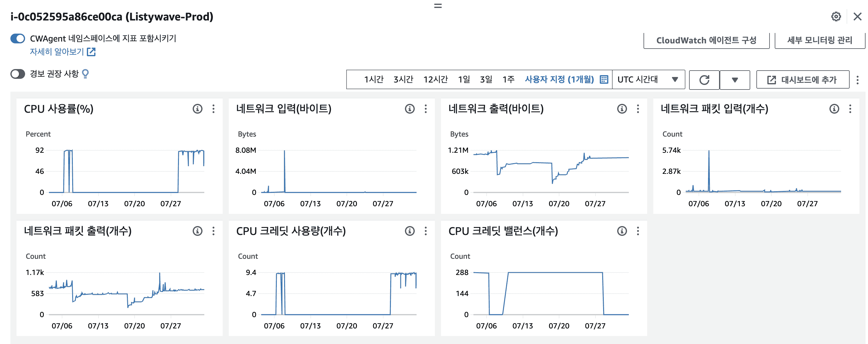This screenshot has height=344, width=868.
Task: Click the panel drag handle at top
Action: pyautogui.click(x=437, y=6)
